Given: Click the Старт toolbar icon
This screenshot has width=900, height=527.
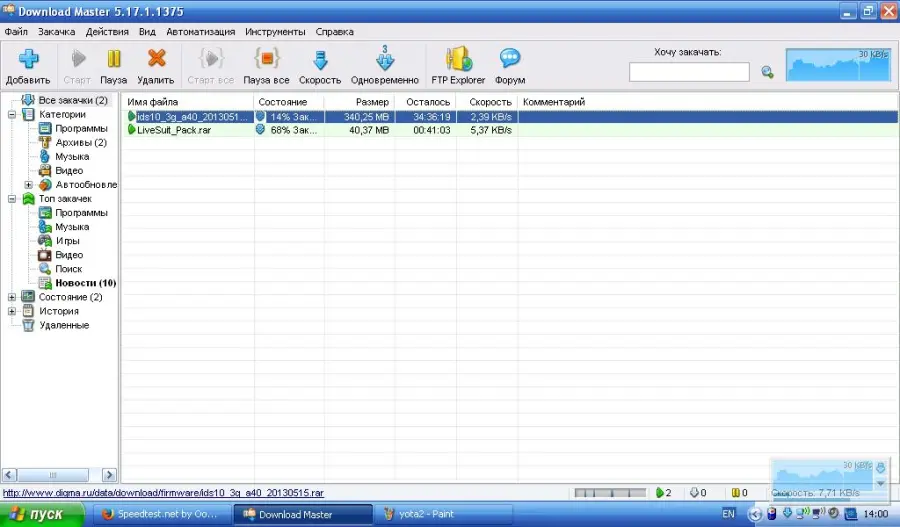Looking at the screenshot, I should coord(77,59).
